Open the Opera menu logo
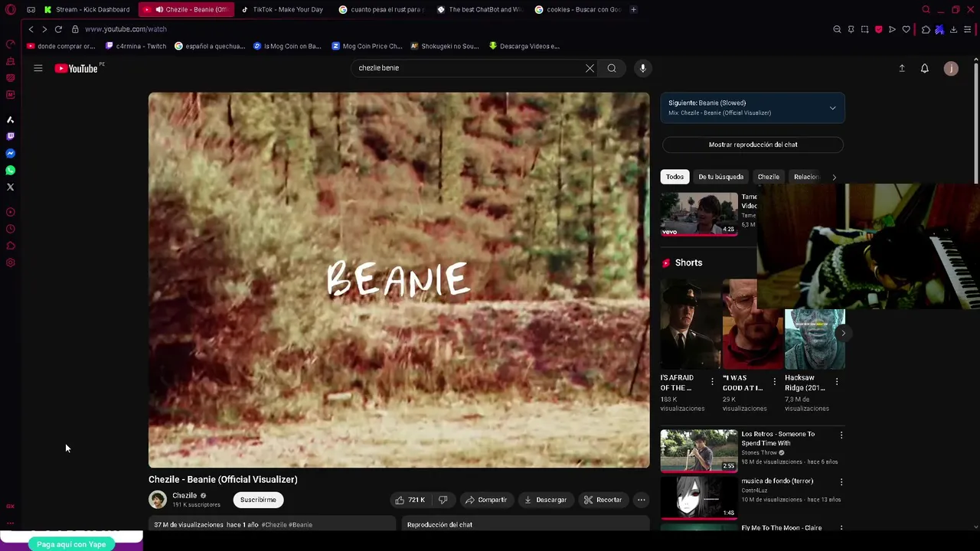 point(10,10)
